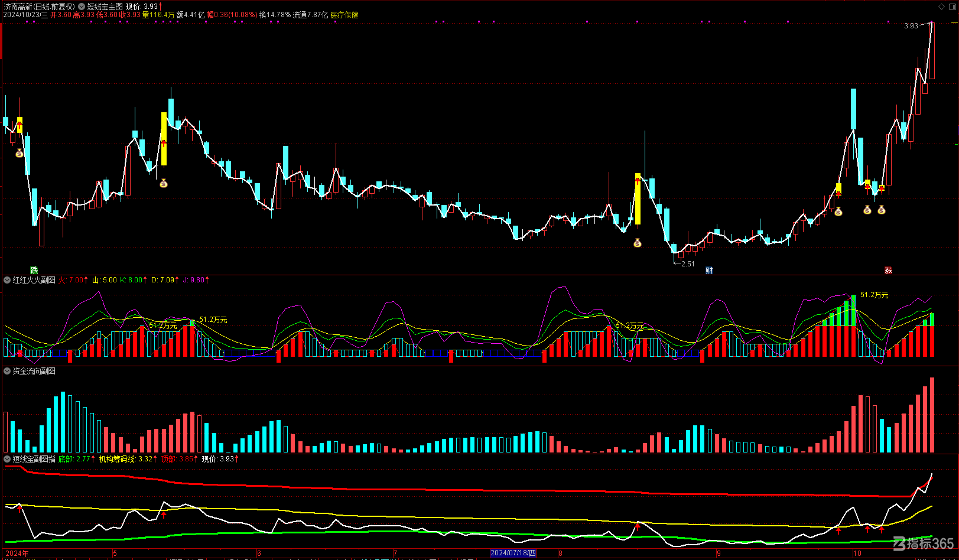
Task: Click the rightmost of three October money bags
Action: [882, 210]
